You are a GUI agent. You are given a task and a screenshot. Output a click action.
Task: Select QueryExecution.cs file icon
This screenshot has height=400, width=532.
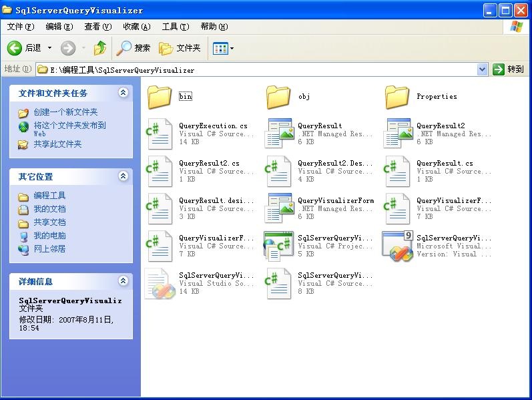159,134
